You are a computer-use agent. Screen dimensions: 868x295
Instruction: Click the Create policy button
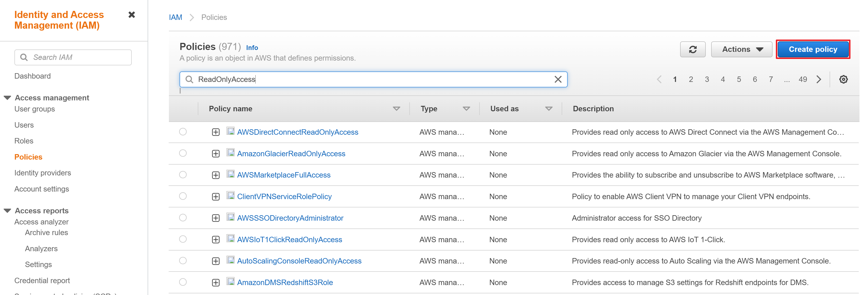pos(812,49)
